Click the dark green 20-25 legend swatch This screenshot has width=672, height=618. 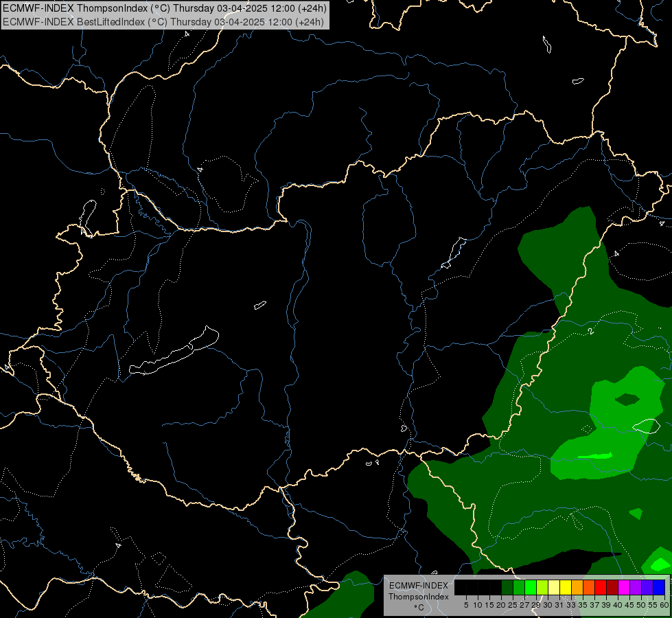pos(507,587)
